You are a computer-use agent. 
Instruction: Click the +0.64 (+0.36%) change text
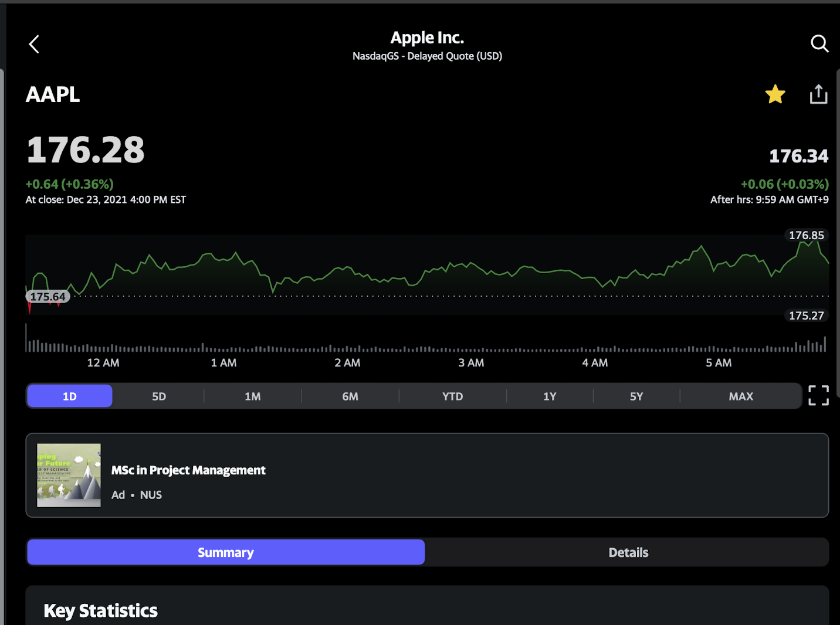click(x=69, y=184)
